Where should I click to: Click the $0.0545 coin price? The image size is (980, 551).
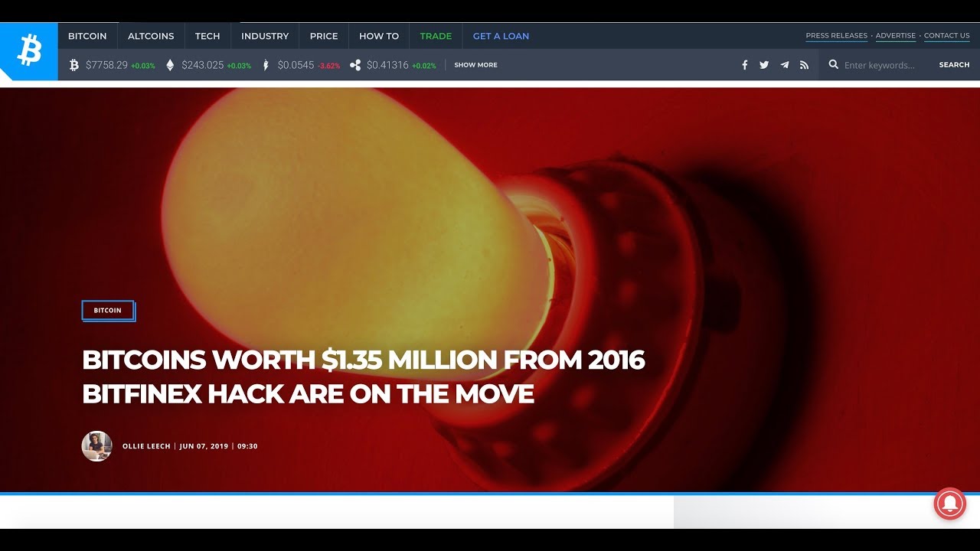tap(296, 65)
